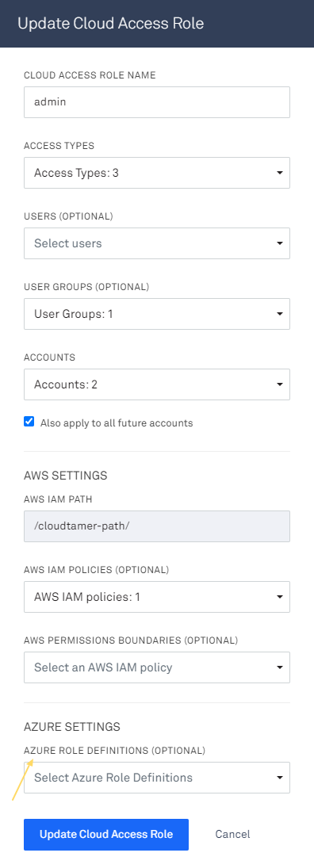Click the caret arrow on AWS permissions boundaries
The height and width of the screenshot is (868, 314).
click(x=280, y=667)
